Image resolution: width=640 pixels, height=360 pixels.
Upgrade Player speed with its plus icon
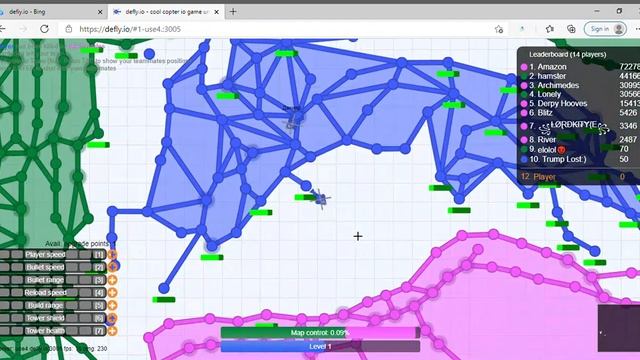pyautogui.click(x=112, y=255)
